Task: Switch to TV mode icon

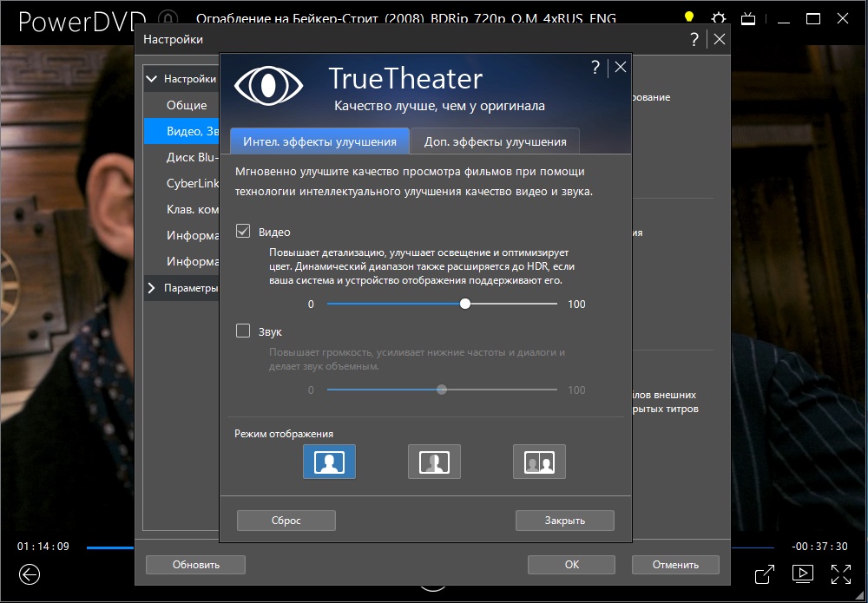Action: 746,18
